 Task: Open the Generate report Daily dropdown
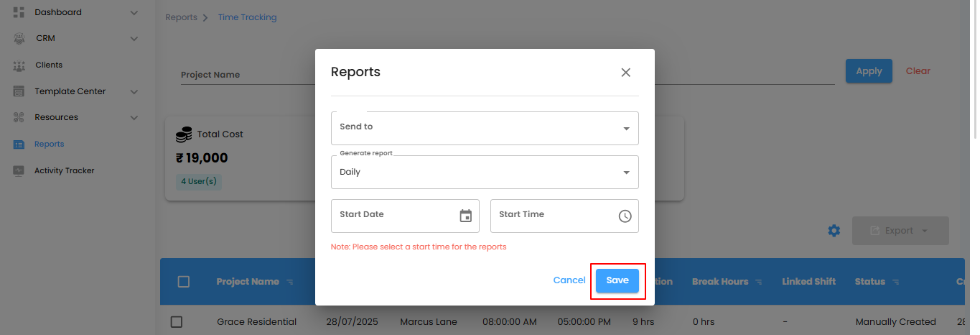[x=485, y=173]
